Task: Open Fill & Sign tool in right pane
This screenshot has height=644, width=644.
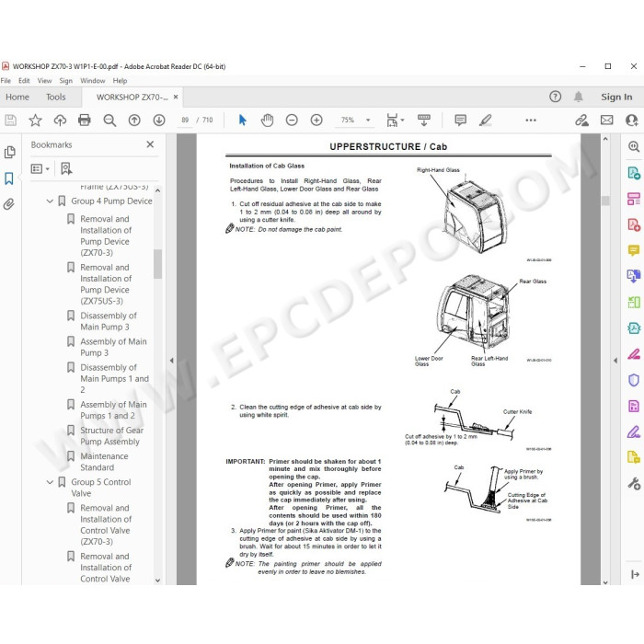Action: pos(633,432)
